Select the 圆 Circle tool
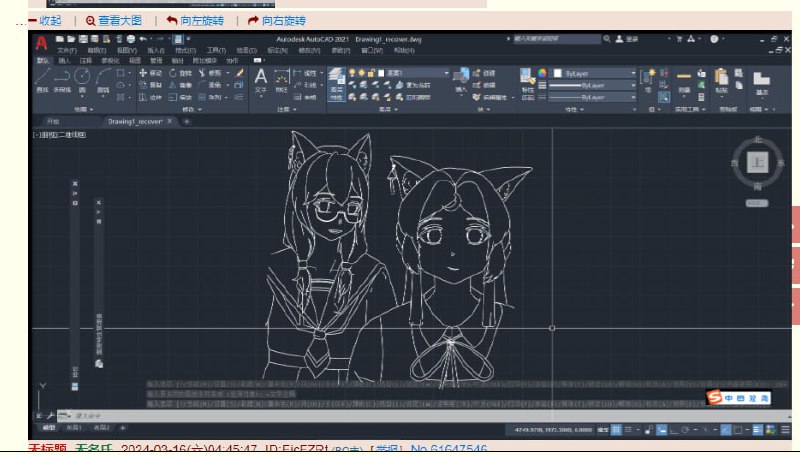This screenshot has width=800, height=455. (x=82, y=81)
